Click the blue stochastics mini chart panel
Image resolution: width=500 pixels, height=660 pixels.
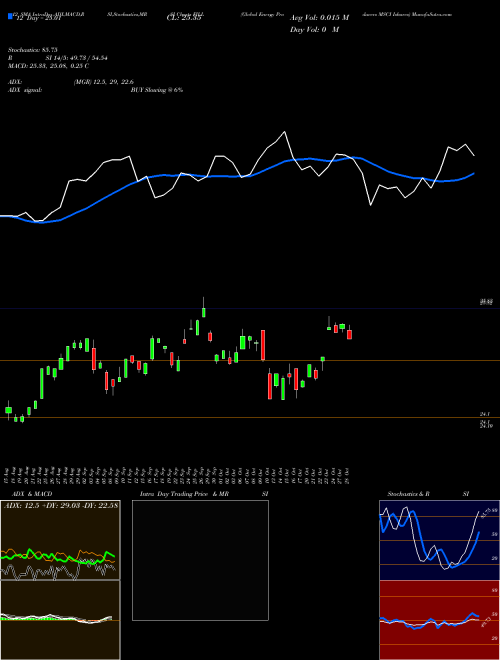coord(439,540)
